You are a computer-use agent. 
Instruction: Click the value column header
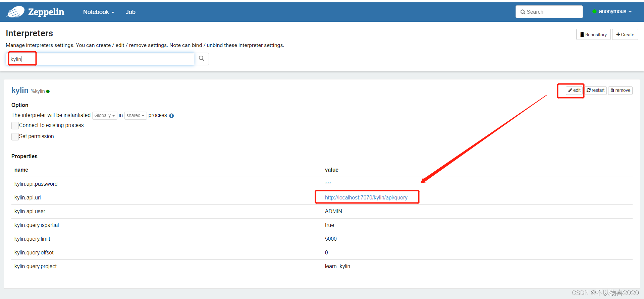pos(332,170)
